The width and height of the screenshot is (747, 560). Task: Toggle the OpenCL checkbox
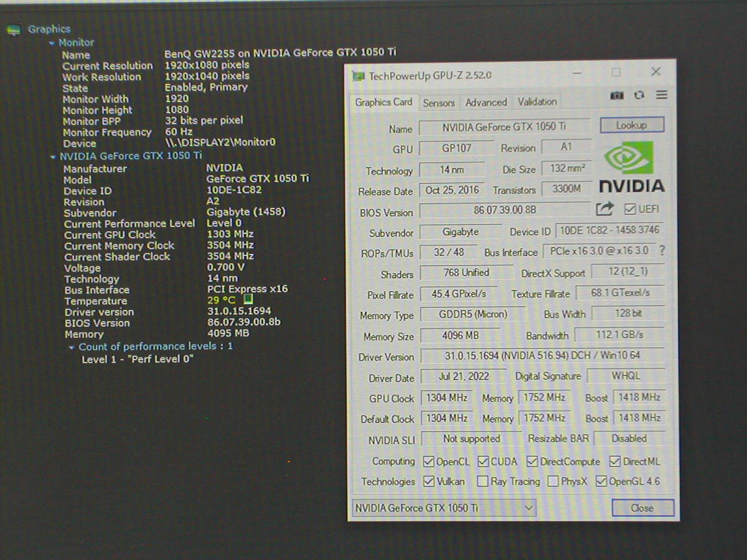click(x=428, y=462)
